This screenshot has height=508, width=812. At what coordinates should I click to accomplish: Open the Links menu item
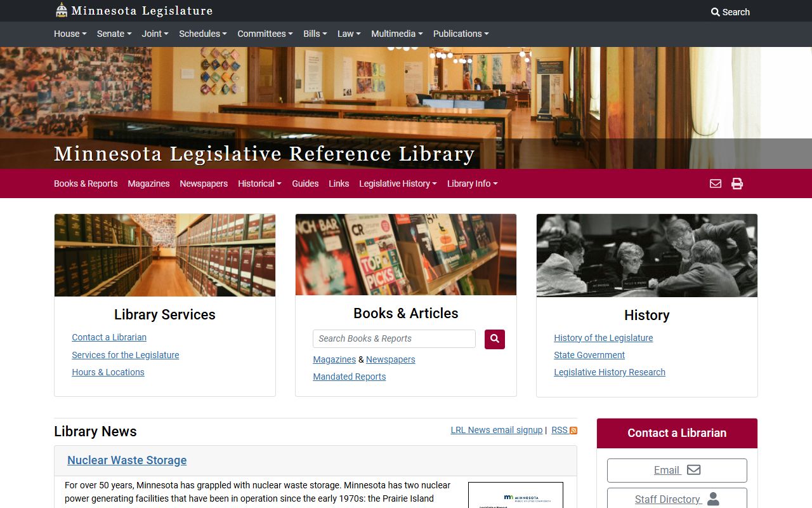pos(339,184)
